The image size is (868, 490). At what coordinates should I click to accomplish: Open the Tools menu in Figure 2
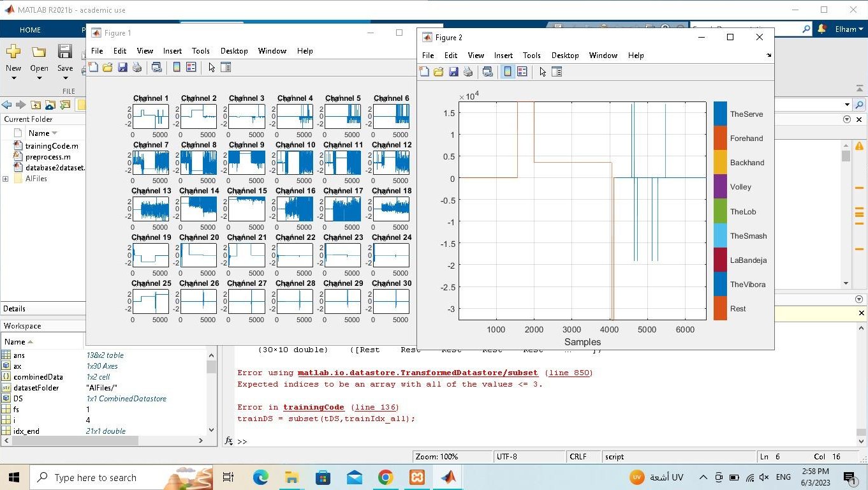pyautogui.click(x=531, y=56)
